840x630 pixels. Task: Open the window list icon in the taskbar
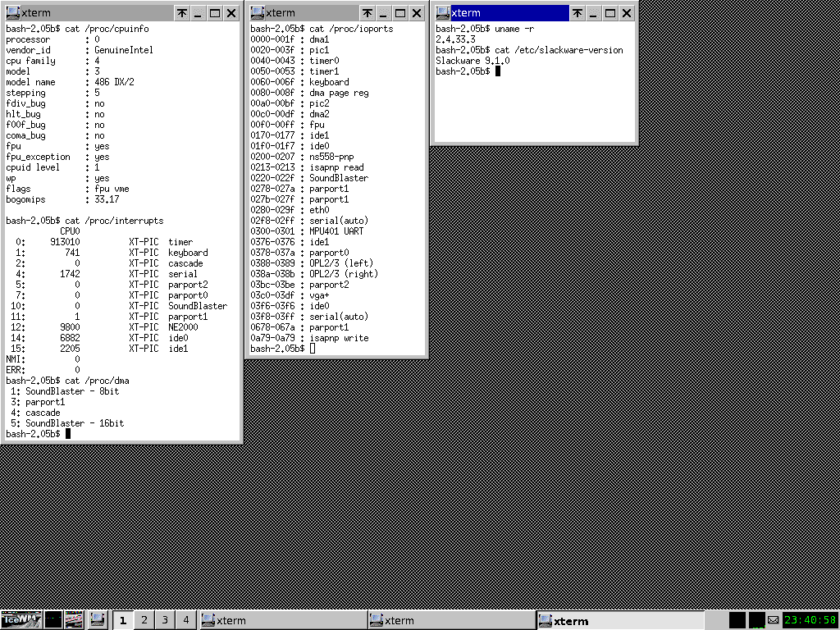click(75, 620)
